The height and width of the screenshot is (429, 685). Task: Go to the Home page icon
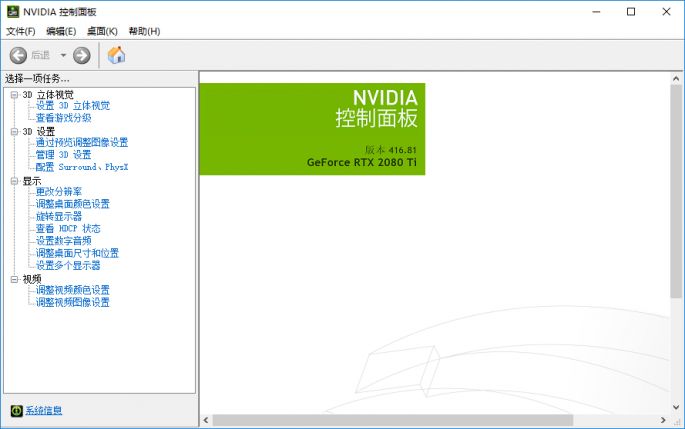[116, 55]
